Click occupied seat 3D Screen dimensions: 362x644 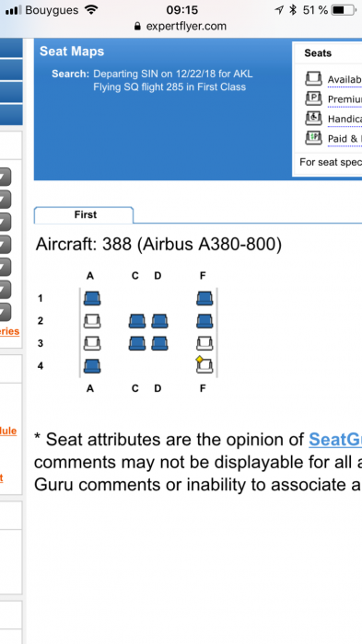[159, 343]
